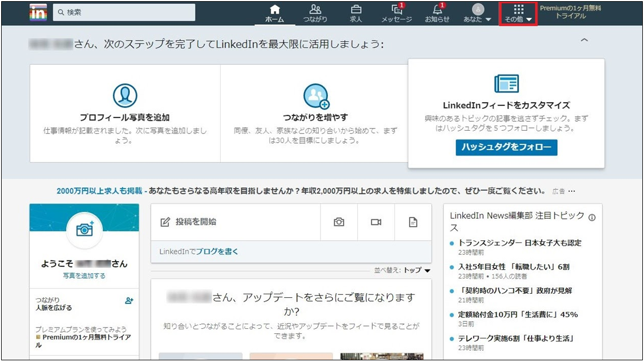Image resolution: width=644 pixels, height=362 pixels.
Task: Click the プロフィール写真を追加 person icon
Action: click(x=125, y=96)
